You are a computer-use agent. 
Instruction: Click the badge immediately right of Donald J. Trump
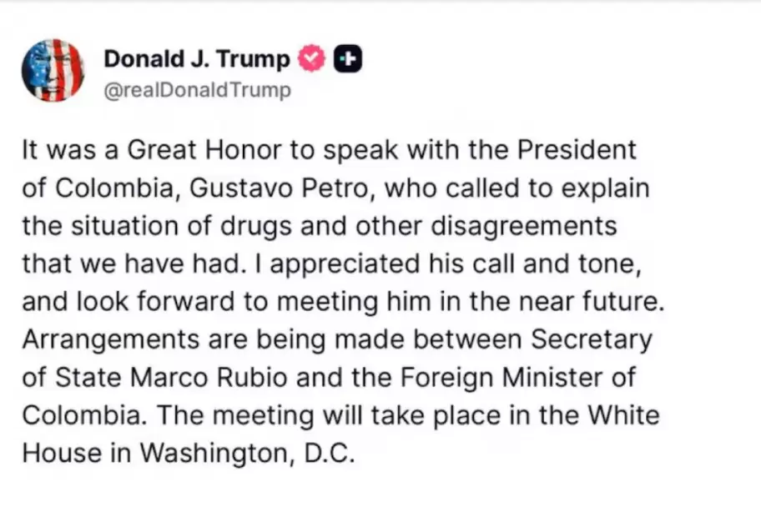pos(310,58)
